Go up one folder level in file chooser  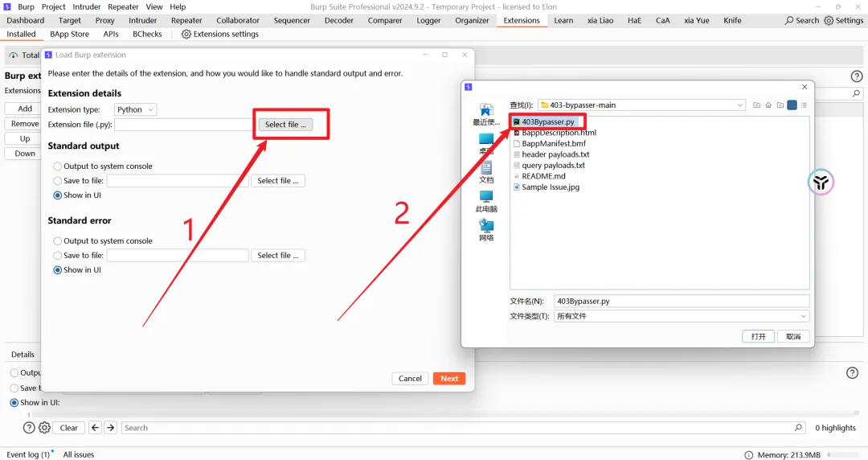[757, 105]
